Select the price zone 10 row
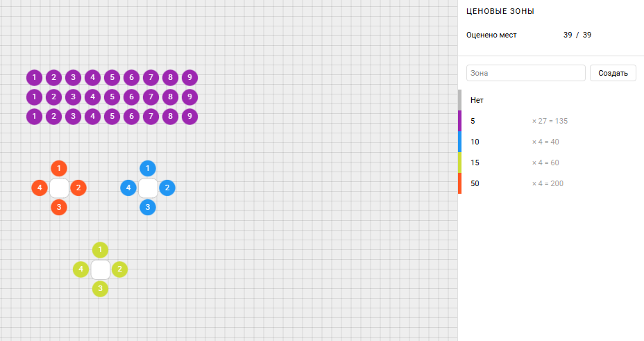644x341 pixels. (x=551, y=142)
